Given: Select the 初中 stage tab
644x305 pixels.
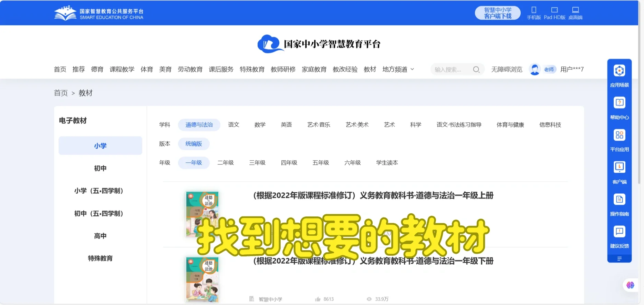Looking at the screenshot, I should click(100, 168).
